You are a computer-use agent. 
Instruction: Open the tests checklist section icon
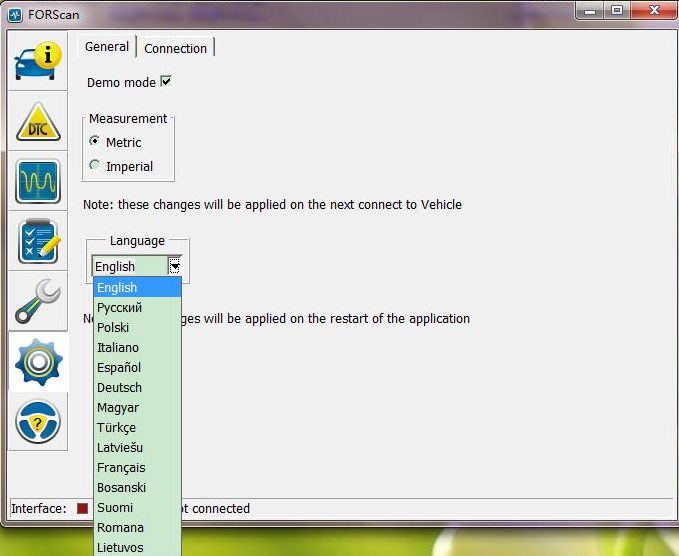38,242
